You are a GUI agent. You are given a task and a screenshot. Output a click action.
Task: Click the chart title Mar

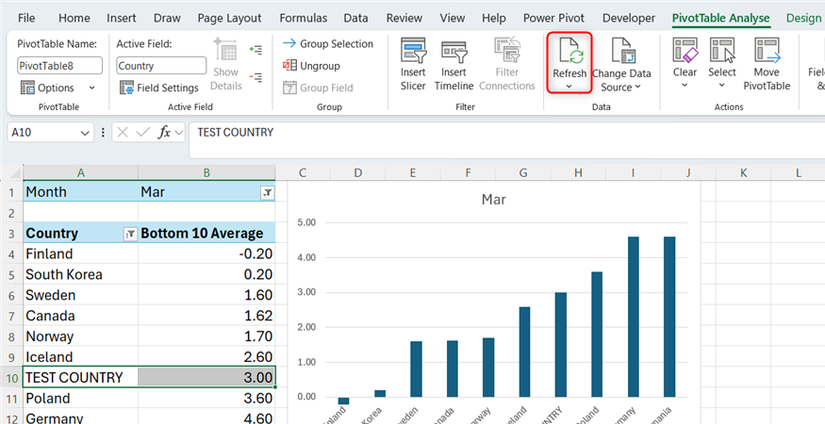[x=494, y=200]
